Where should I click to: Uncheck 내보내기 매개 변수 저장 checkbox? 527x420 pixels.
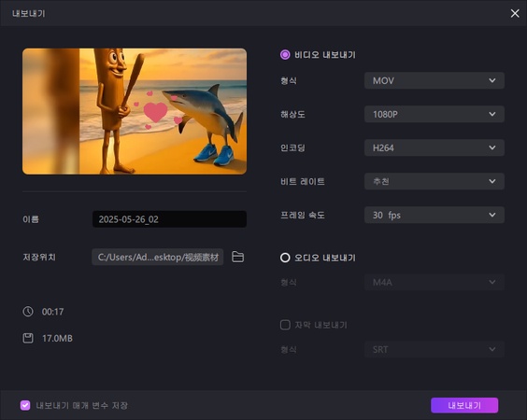pyautogui.click(x=25, y=405)
